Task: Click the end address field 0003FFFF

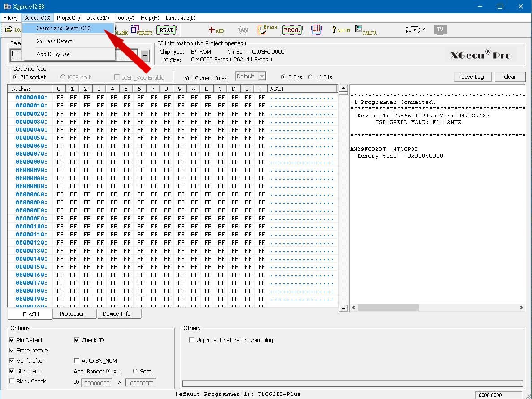Action: pos(140,383)
